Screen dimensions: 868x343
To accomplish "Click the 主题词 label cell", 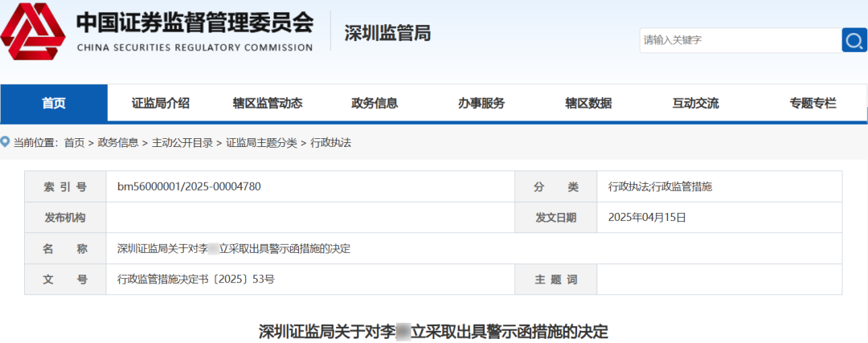I will tap(556, 280).
